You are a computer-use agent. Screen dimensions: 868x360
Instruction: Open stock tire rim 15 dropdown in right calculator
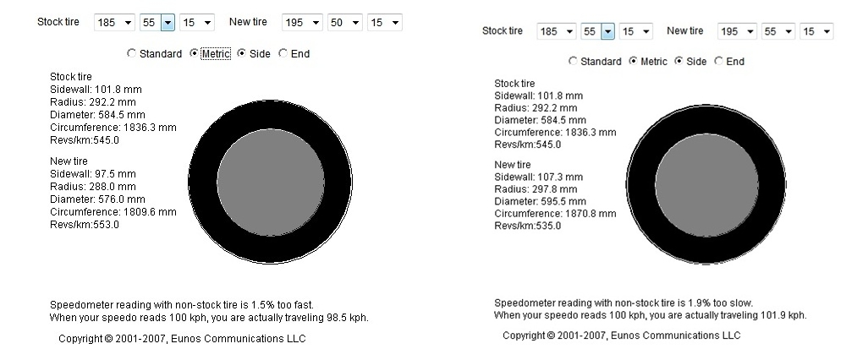636,31
